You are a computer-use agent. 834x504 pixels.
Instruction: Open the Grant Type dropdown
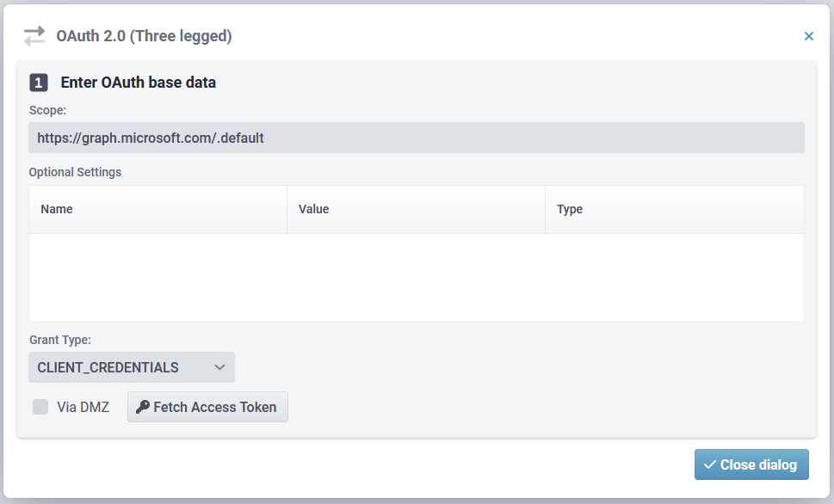point(131,367)
